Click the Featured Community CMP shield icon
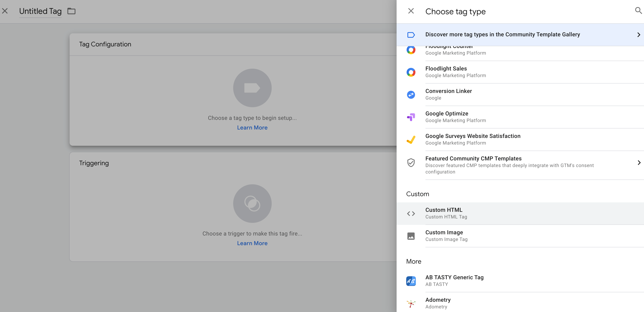This screenshot has height=312, width=644. [x=411, y=163]
